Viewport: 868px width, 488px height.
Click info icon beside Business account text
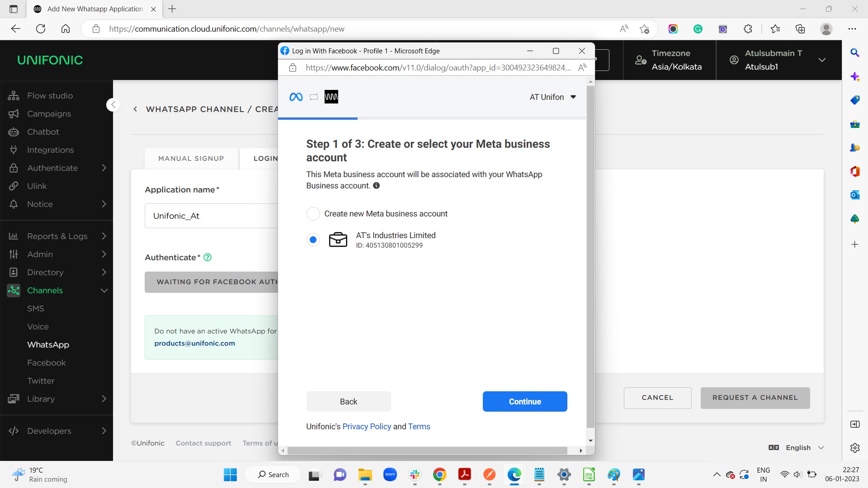point(376,186)
